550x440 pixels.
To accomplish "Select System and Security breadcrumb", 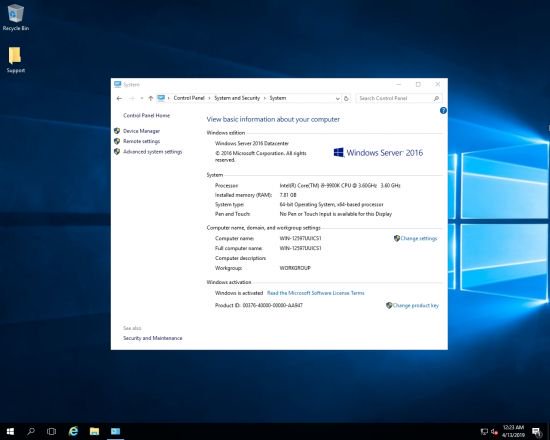I will click(x=237, y=98).
